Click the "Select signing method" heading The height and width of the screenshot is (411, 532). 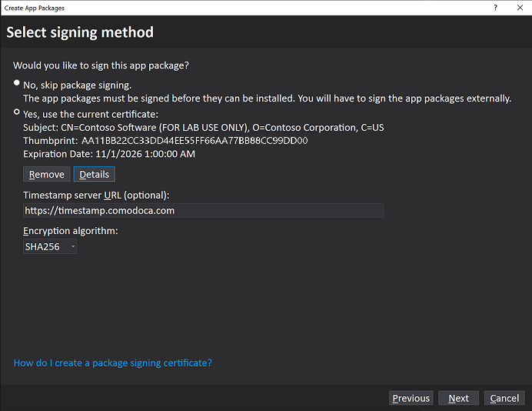[x=80, y=32]
